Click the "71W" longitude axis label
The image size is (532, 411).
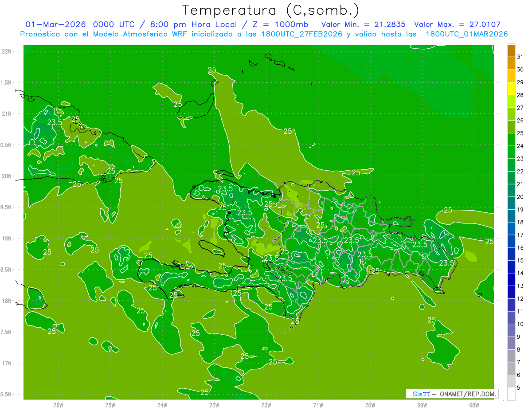[318, 405]
